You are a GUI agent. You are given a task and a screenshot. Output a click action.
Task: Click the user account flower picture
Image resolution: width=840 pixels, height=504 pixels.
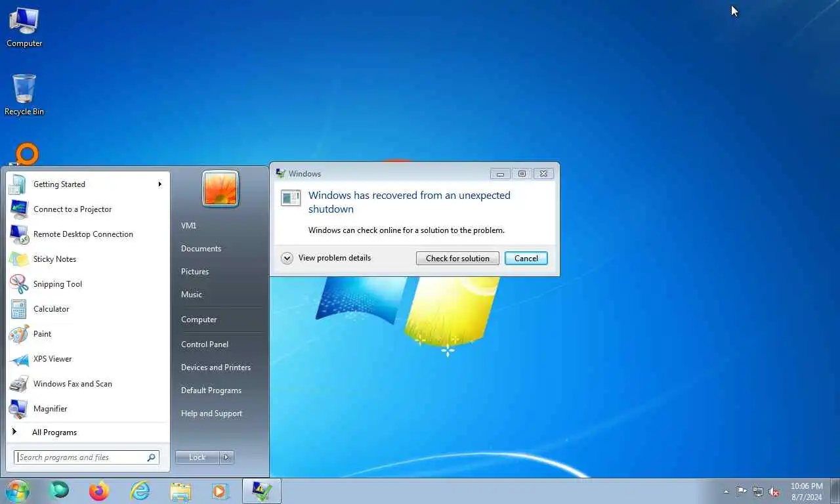(x=220, y=188)
